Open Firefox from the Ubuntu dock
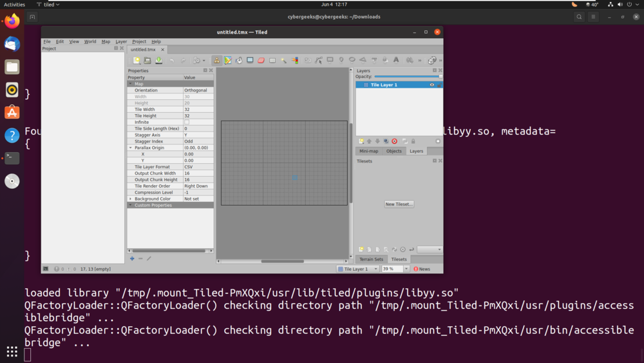 coord(12,21)
